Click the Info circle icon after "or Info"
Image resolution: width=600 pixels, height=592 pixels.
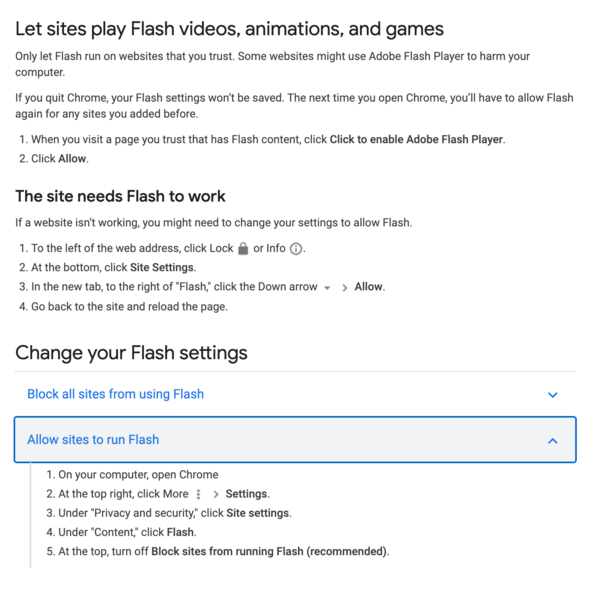(x=297, y=249)
